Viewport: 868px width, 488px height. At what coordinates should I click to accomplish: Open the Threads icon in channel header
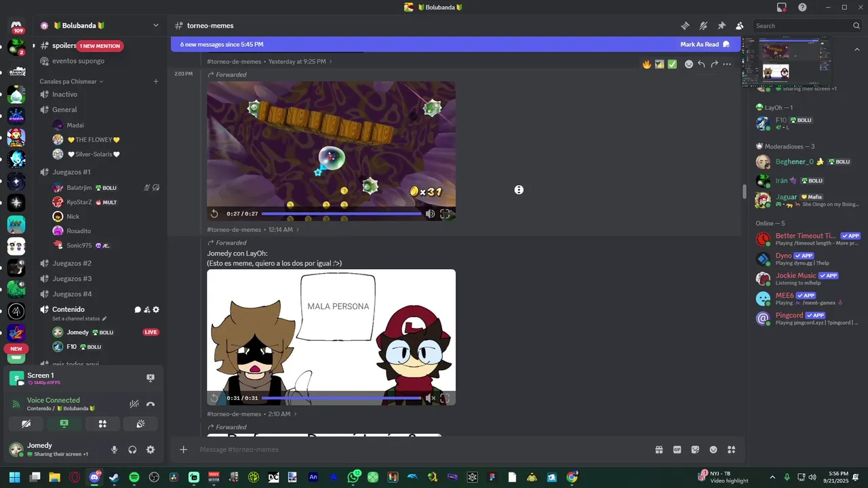pos(685,26)
